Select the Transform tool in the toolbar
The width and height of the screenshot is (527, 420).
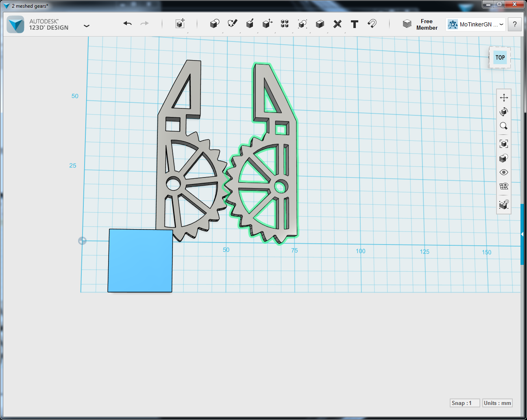click(x=180, y=24)
